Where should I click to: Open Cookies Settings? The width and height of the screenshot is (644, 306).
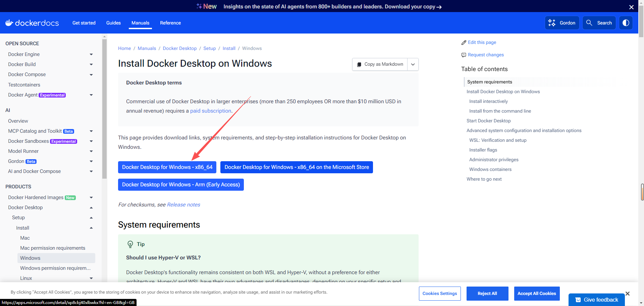coord(440,294)
